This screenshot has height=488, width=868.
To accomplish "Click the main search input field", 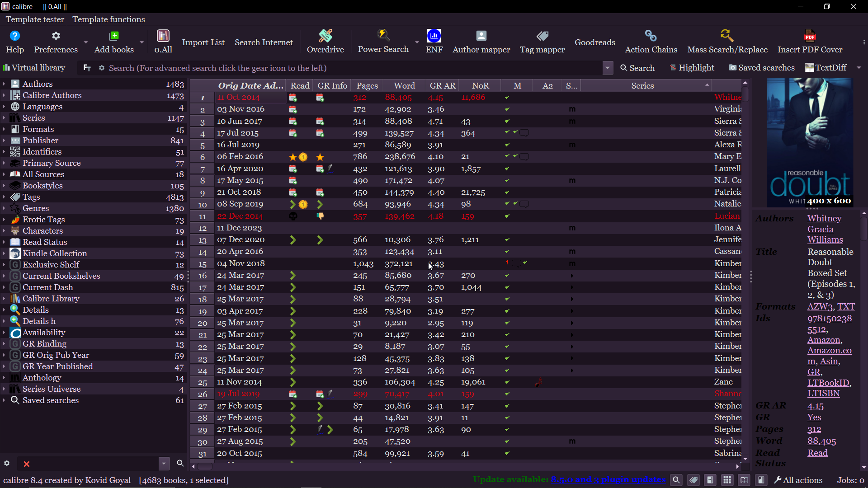I will 353,68.
